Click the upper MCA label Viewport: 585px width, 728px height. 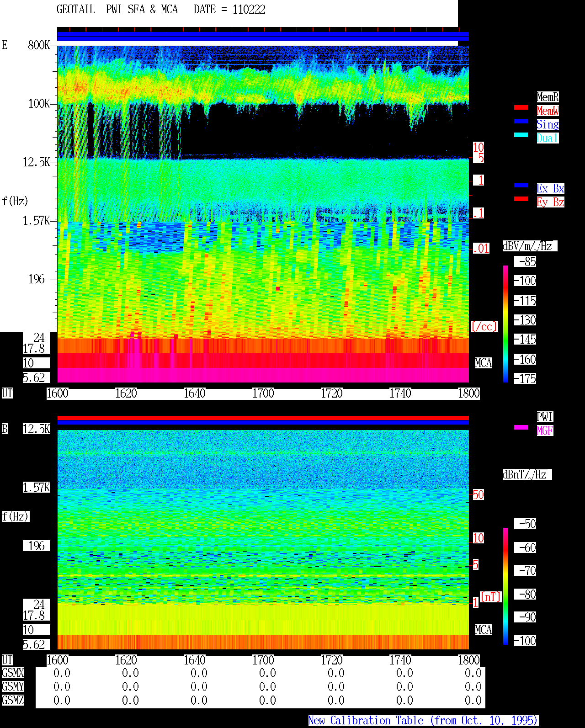tap(483, 363)
